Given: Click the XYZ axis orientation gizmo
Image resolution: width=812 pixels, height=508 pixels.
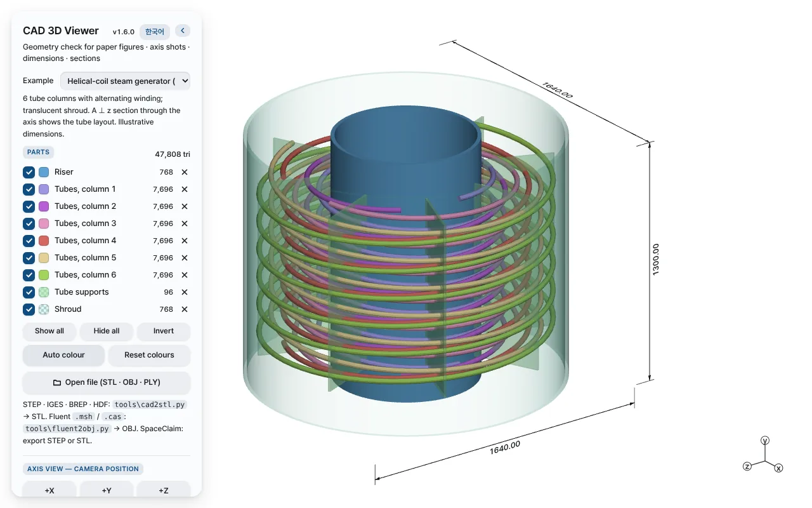Looking at the screenshot, I should click(x=764, y=455).
